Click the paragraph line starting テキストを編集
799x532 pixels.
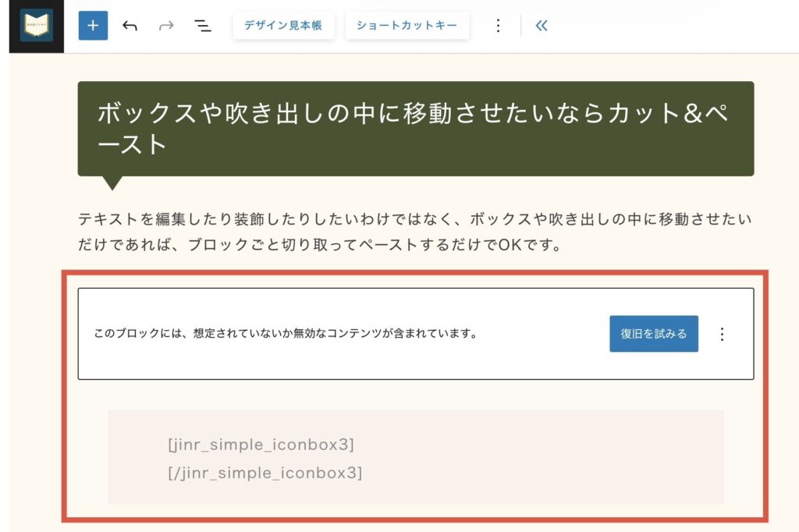click(x=415, y=219)
